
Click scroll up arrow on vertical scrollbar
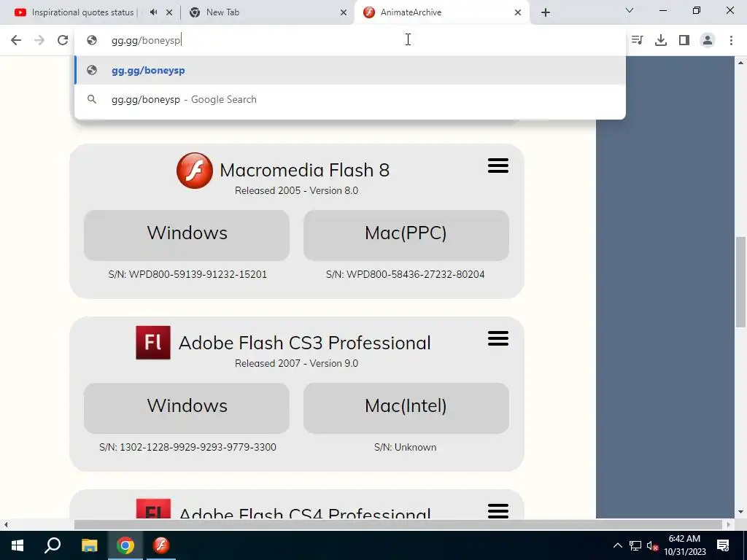click(740, 63)
